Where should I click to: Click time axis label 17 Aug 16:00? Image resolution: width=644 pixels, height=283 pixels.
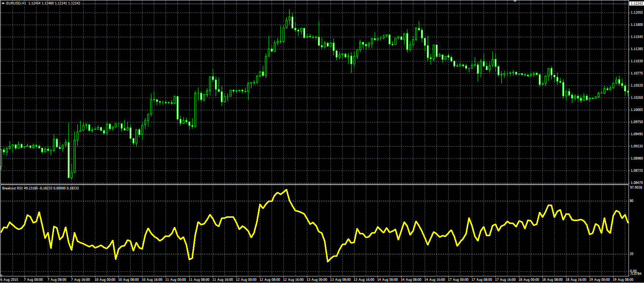[505, 280]
